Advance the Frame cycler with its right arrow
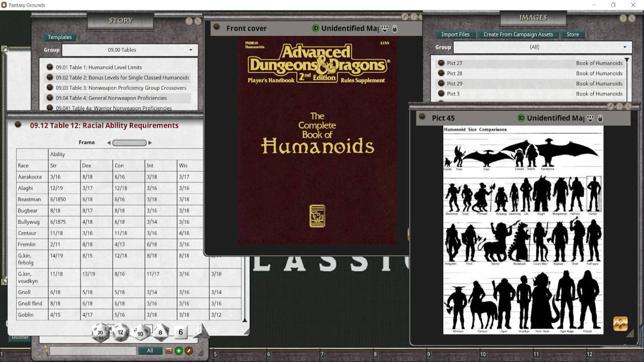Screen dimensions: 644x362 [150, 142]
